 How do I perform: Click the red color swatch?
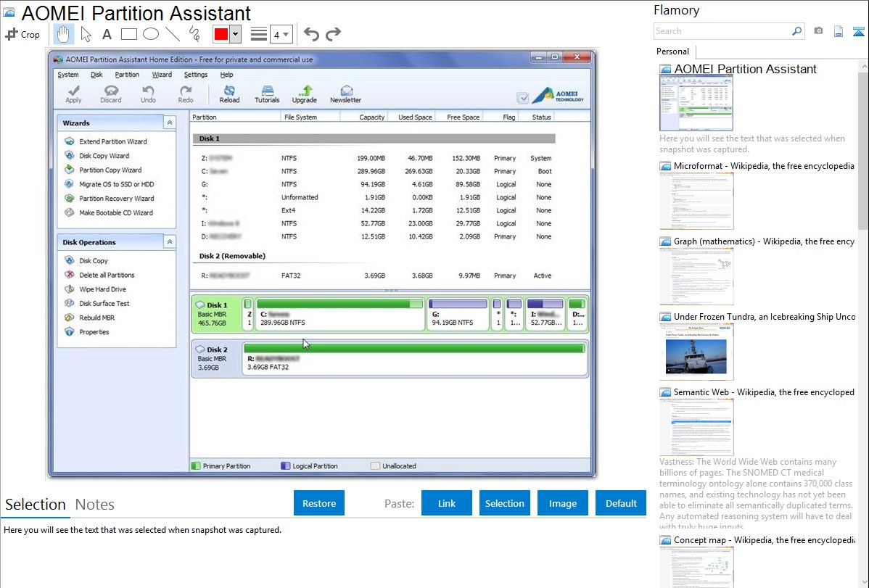click(x=221, y=34)
